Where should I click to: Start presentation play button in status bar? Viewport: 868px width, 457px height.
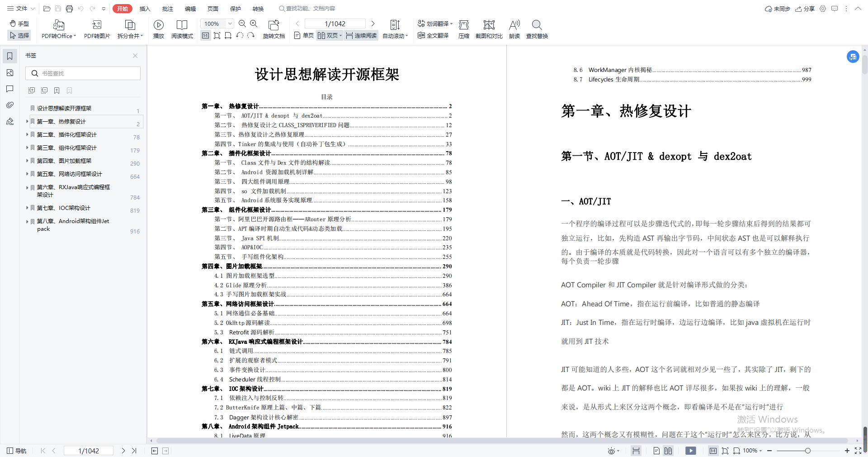click(691, 451)
